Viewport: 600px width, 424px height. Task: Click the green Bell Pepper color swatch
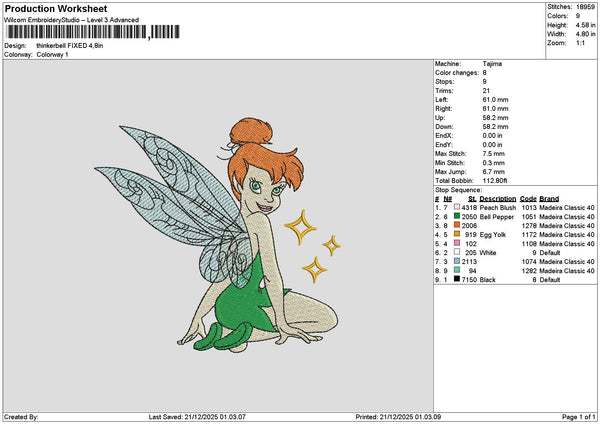[x=457, y=216]
